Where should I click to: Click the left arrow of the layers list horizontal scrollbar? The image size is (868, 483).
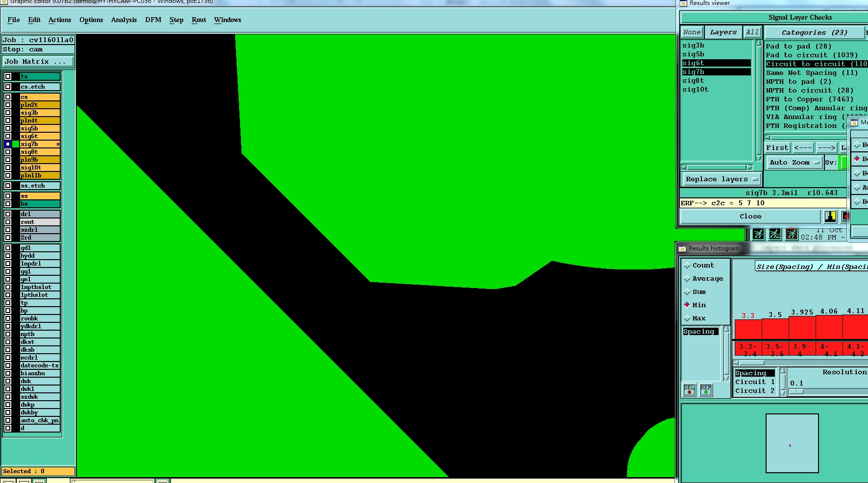click(x=684, y=167)
